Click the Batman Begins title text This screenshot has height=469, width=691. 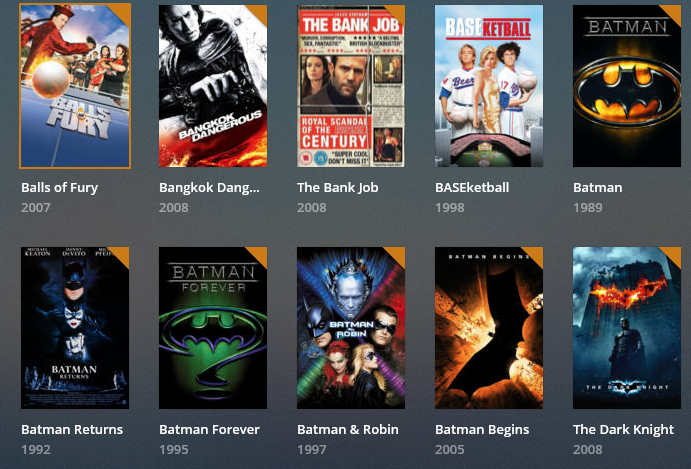482,430
